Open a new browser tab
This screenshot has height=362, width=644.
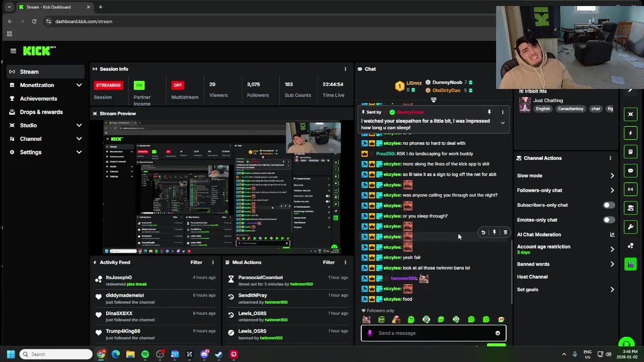pos(100,7)
